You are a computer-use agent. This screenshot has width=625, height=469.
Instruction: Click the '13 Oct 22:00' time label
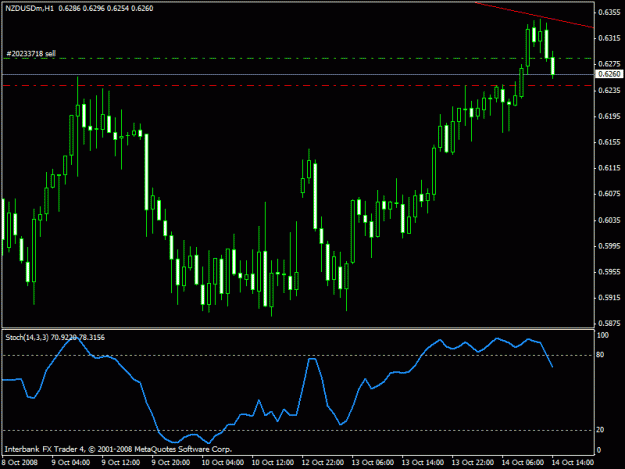473,463
